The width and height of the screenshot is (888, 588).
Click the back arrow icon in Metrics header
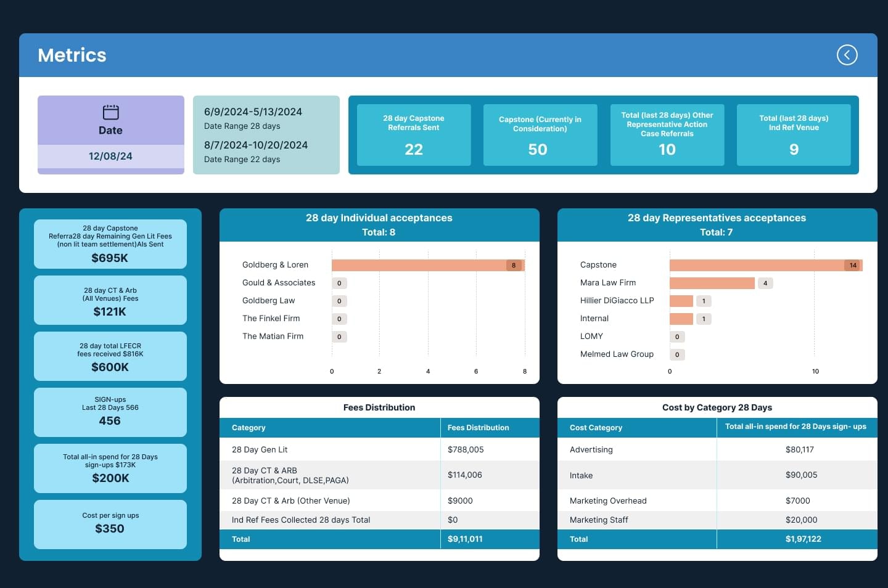click(x=847, y=55)
